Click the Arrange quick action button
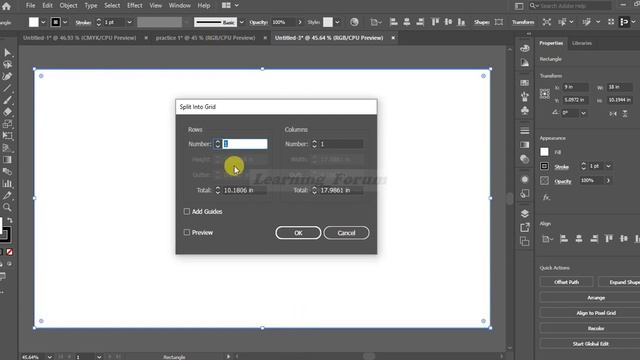640x360 pixels. coord(596,298)
